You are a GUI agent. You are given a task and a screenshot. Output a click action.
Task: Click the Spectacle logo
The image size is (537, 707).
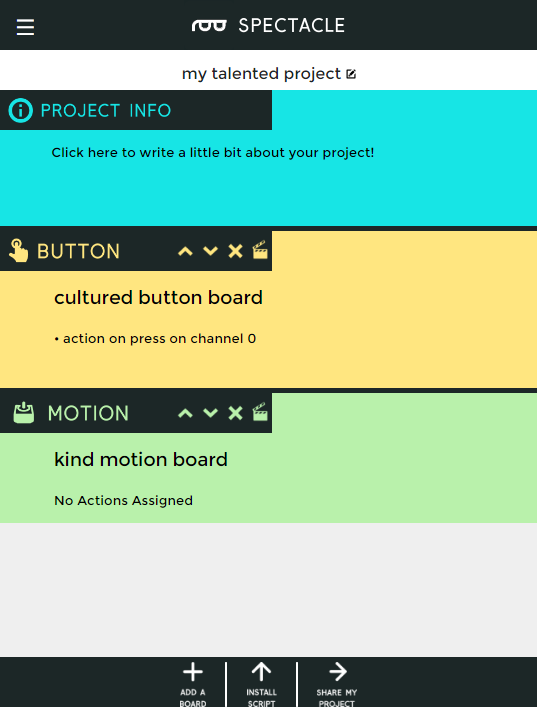point(268,25)
